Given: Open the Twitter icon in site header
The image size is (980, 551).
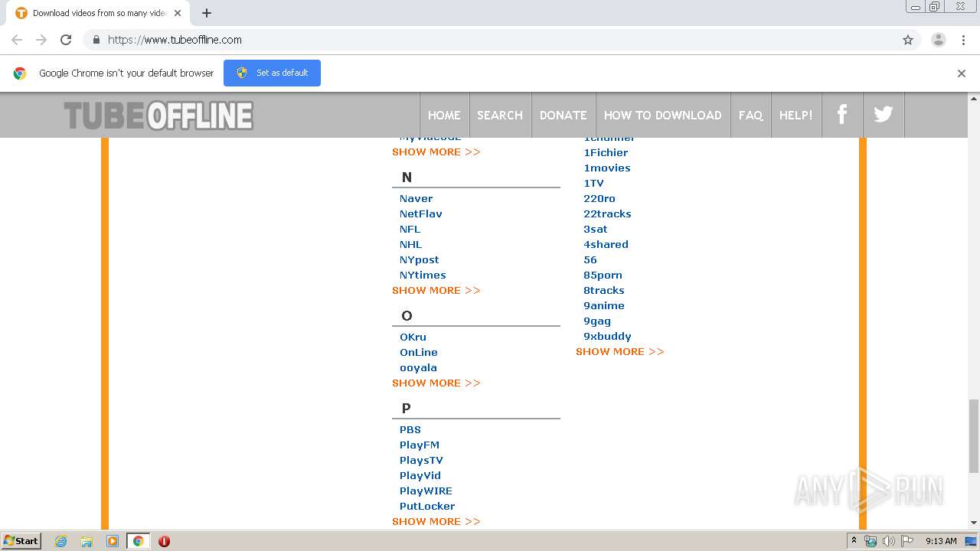Looking at the screenshot, I should (884, 115).
